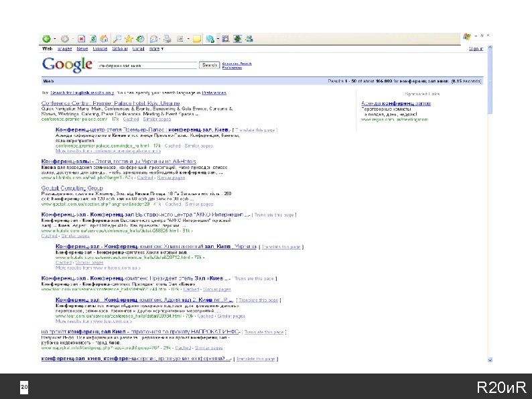The width and height of the screenshot is (532, 399).
Task: Open Advanced Search link
Action: [x=237, y=64]
